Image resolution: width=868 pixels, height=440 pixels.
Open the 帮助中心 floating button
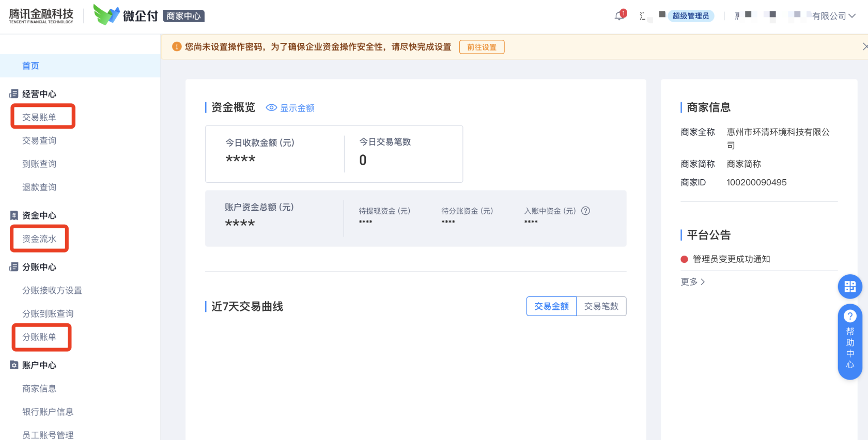(x=850, y=342)
